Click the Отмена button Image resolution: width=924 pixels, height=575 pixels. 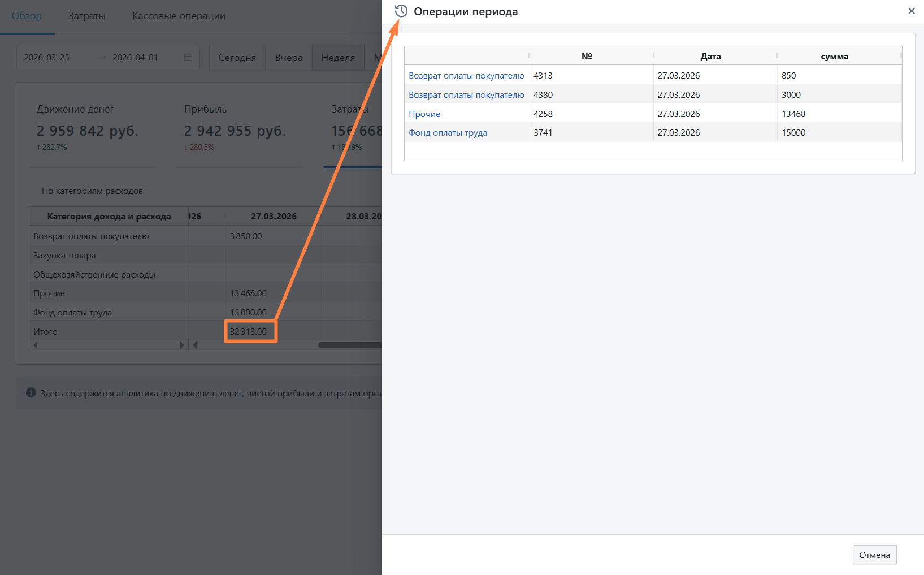pos(874,555)
